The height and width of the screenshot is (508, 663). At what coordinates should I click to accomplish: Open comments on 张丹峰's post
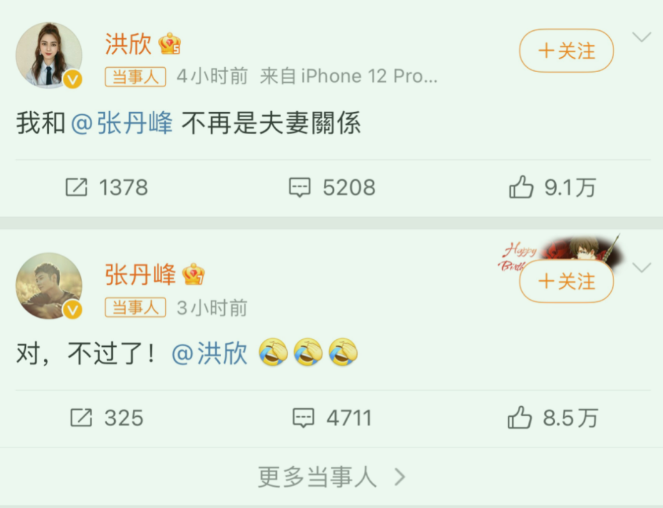pyautogui.click(x=304, y=418)
